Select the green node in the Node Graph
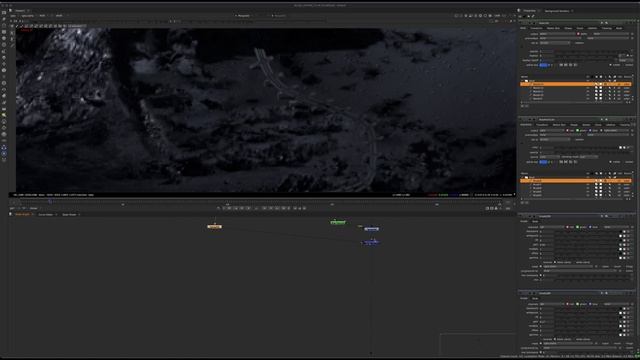The height and width of the screenshot is (360, 640). tap(338, 222)
